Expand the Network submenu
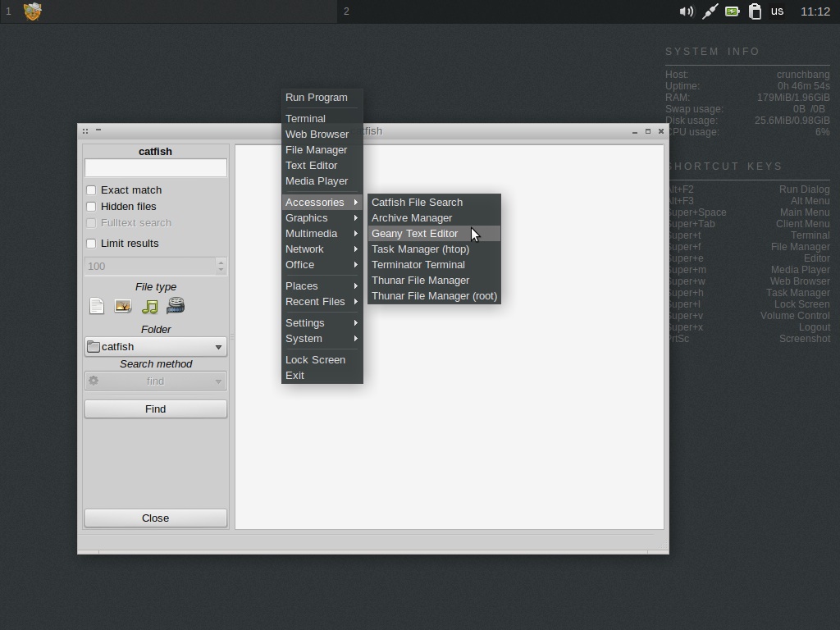840x630 pixels. [322, 249]
